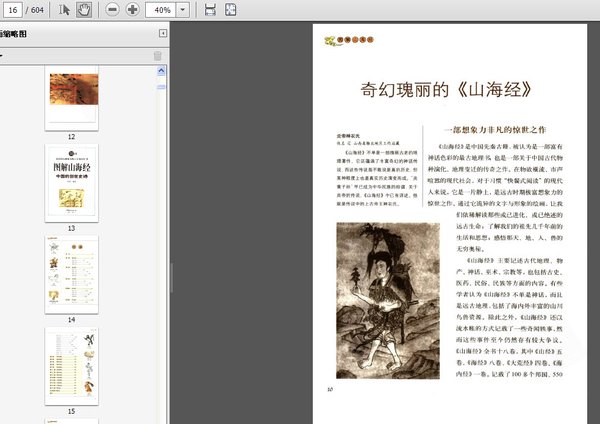Open page 12 thumbnail

pos(72,98)
